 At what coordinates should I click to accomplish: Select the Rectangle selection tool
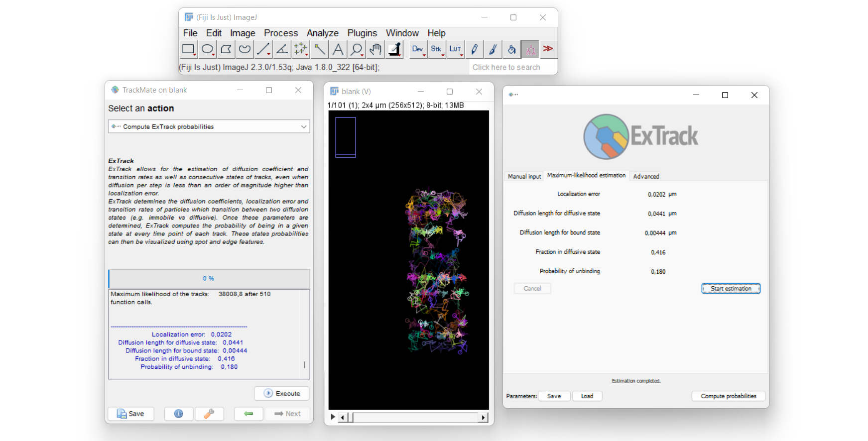point(188,49)
